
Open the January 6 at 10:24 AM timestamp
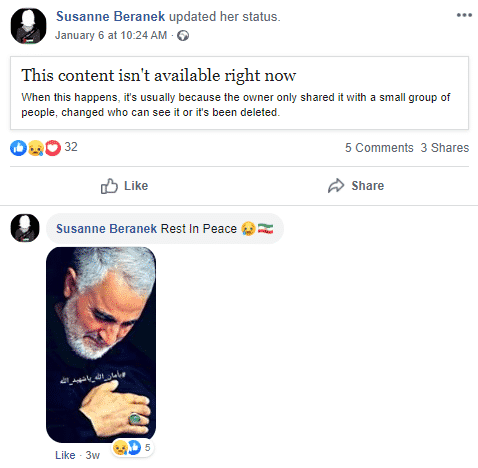tap(111, 35)
